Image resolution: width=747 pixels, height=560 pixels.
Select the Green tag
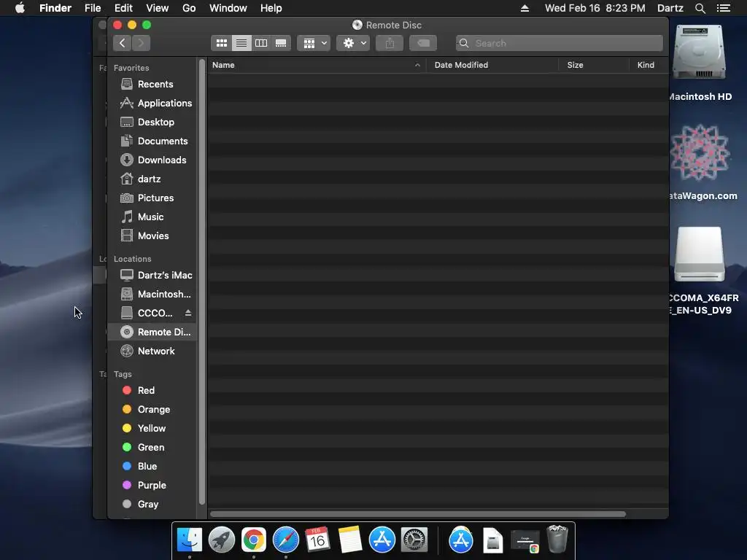tap(152, 448)
